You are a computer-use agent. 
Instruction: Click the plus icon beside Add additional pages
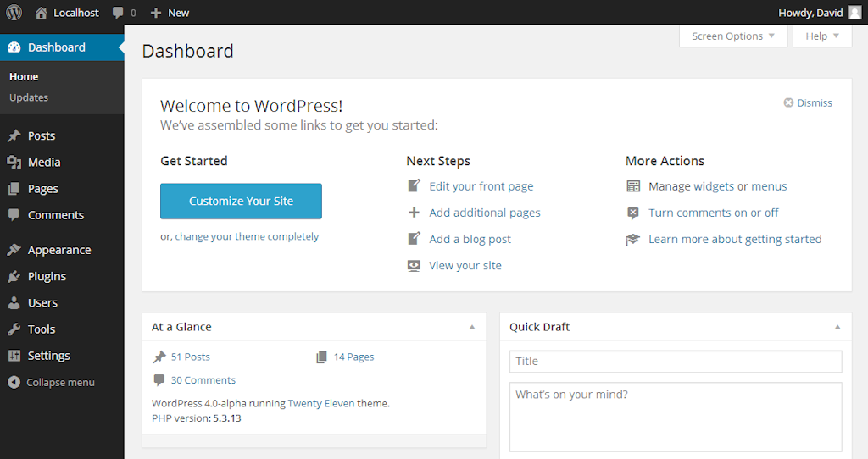(x=414, y=213)
